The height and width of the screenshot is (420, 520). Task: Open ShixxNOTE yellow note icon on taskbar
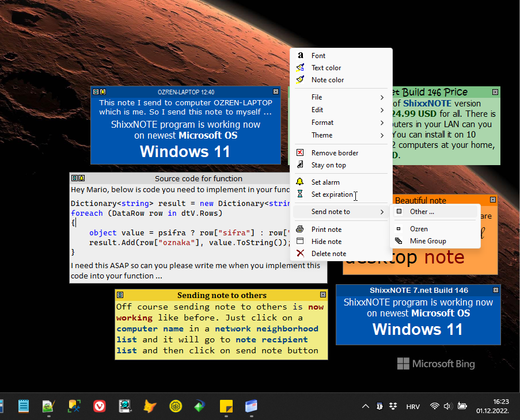tap(226, 406)
